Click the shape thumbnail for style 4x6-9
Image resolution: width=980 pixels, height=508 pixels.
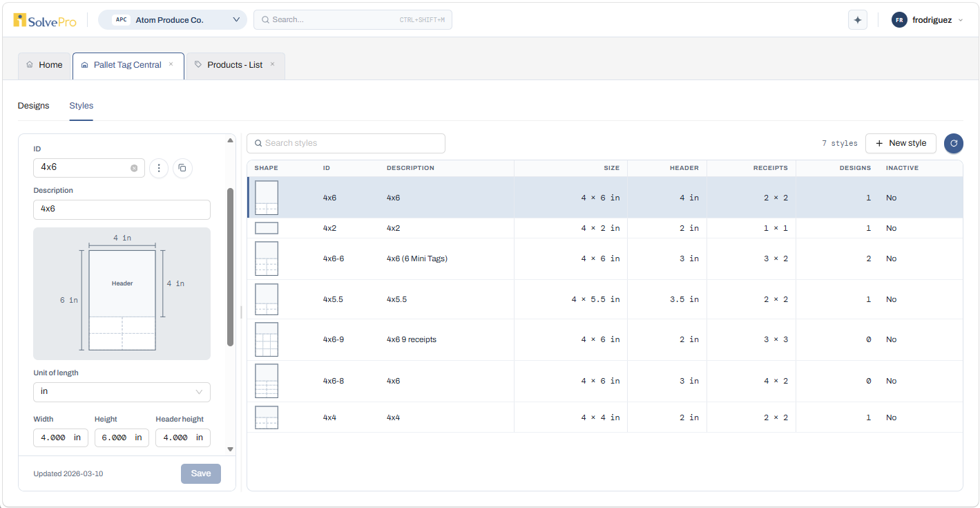pos(267,339)
